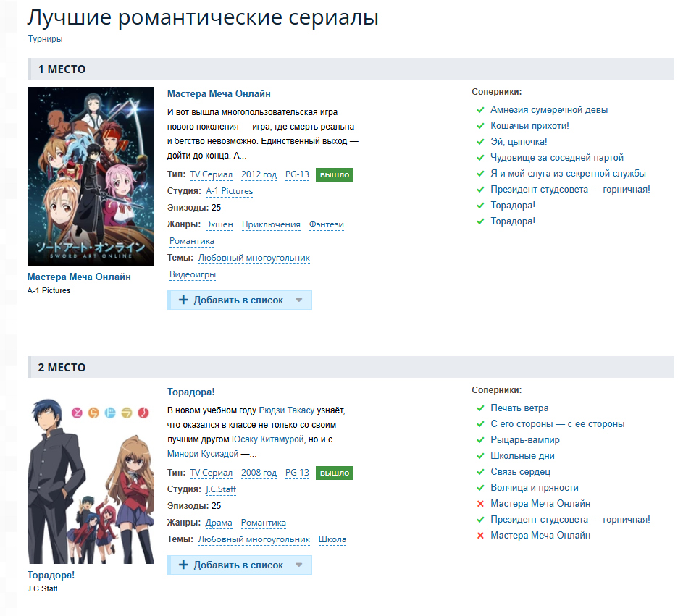Image resolution: width=691 pixels, height=616 pixels.
Task: Select the Драма genre tag
Action: [219, 523]
